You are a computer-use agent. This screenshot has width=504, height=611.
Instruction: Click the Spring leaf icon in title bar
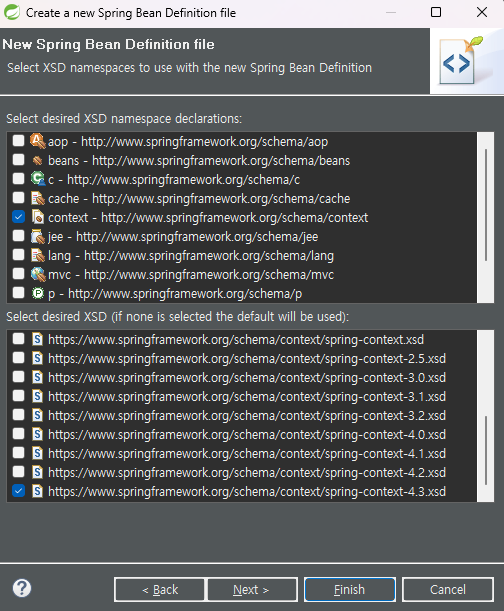12,12
